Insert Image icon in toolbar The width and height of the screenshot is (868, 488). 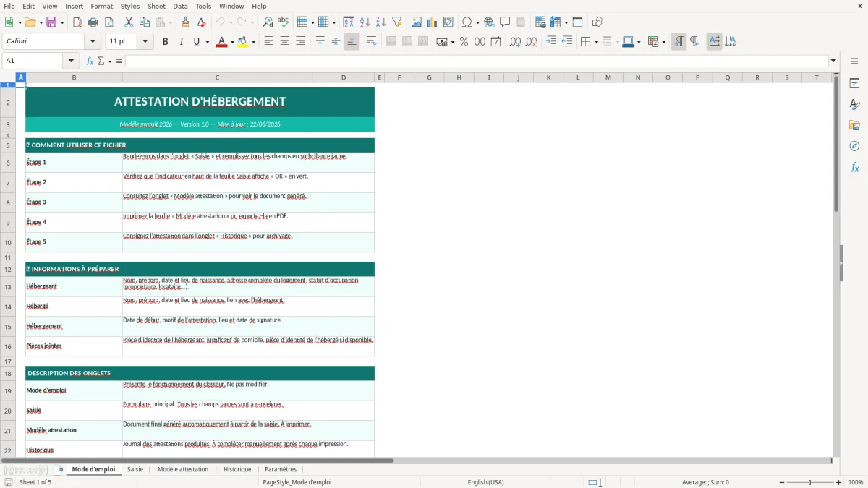pos(417,22)
